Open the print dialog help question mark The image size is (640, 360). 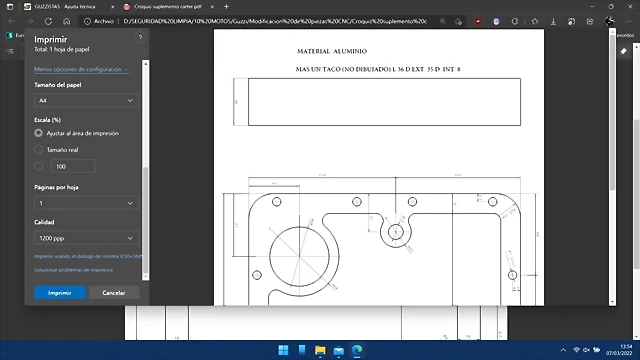click(140, 38)
